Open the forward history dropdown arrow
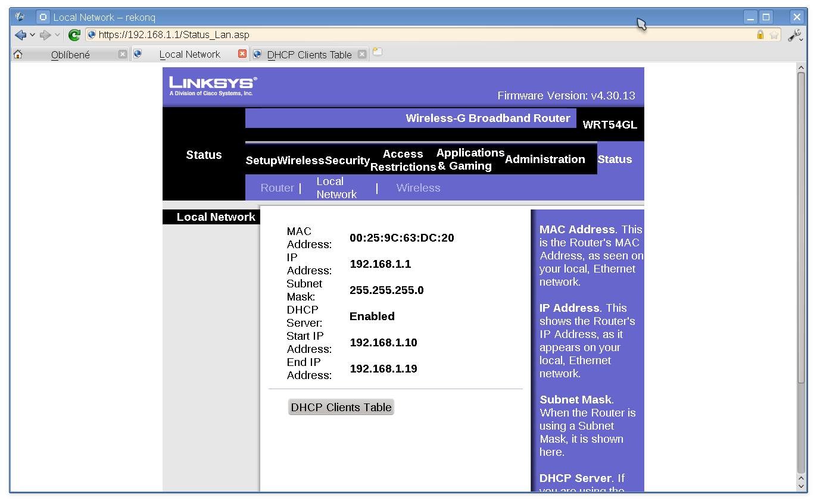 pyautogui.click(x=57, y=35)
